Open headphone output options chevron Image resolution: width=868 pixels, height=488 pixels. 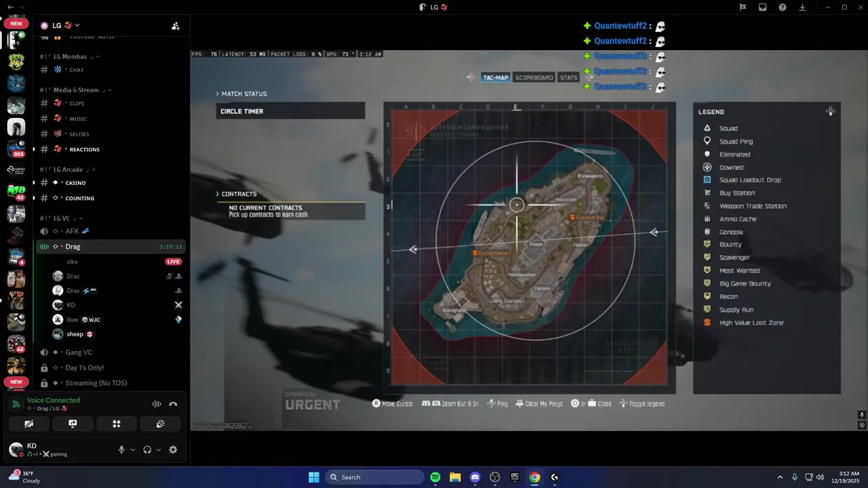159,449
